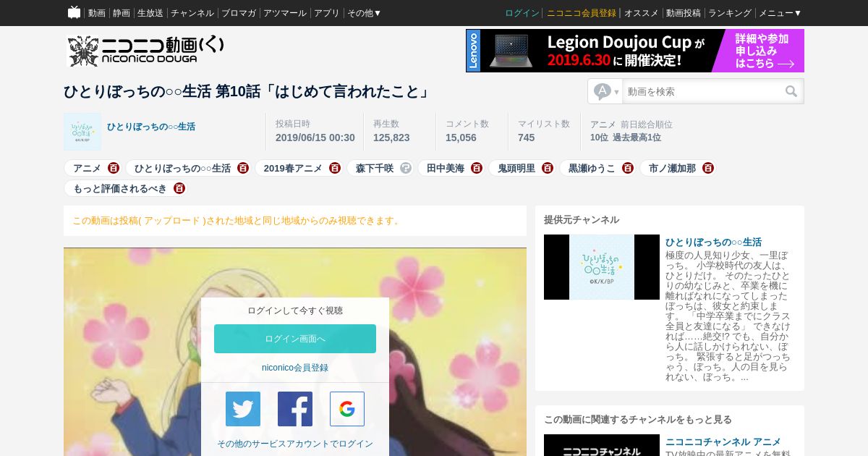
Task: Open the provider channel title link in sidebar
Action: click(713, 242)
